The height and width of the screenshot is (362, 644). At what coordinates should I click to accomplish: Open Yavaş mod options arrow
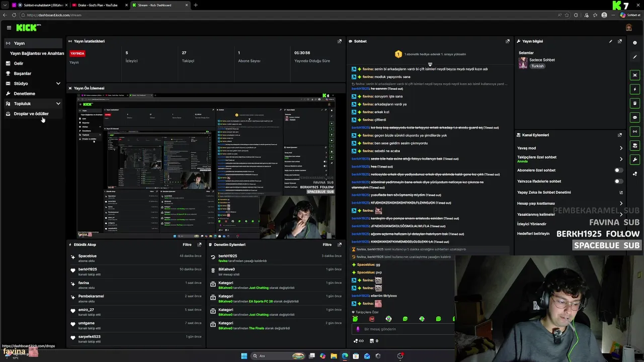(621, 148)
